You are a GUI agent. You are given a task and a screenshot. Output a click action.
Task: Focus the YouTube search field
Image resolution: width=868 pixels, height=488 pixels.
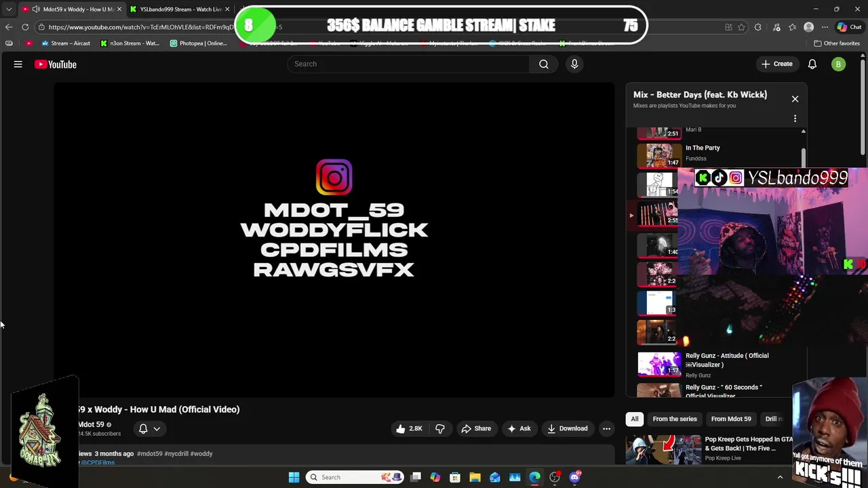(408, 64)
